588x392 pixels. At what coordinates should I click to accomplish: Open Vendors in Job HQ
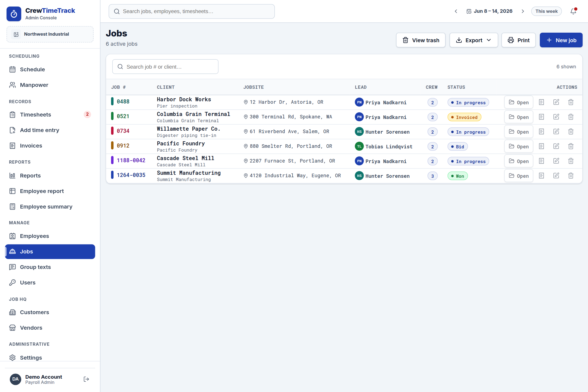(x=50, y=328)
